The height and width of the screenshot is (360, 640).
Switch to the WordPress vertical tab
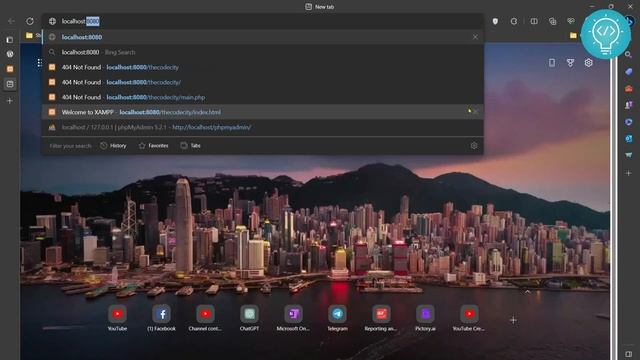(10, 54)
